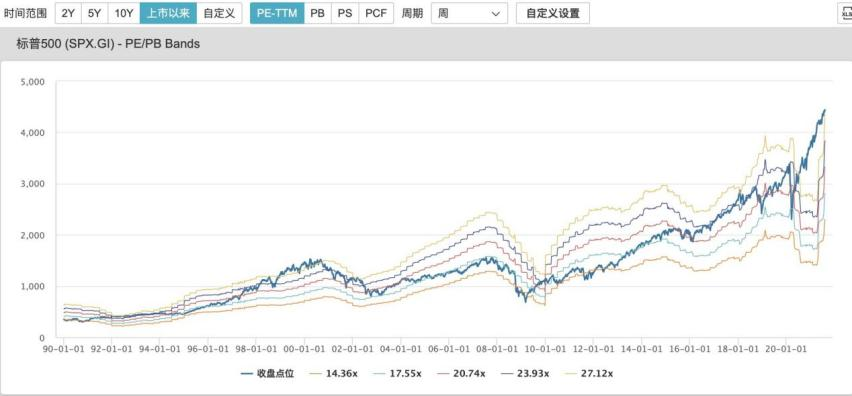Click the 标普500 PE/PB Bands chart title
852x396 pixels.
pos(108,44)
